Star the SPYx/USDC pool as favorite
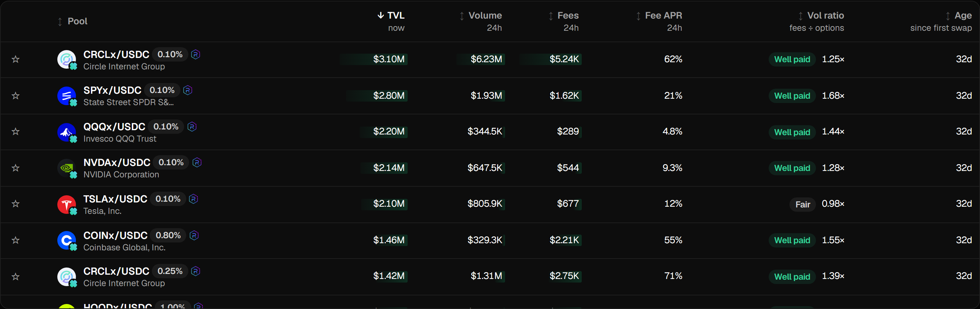 coord(16,96)
